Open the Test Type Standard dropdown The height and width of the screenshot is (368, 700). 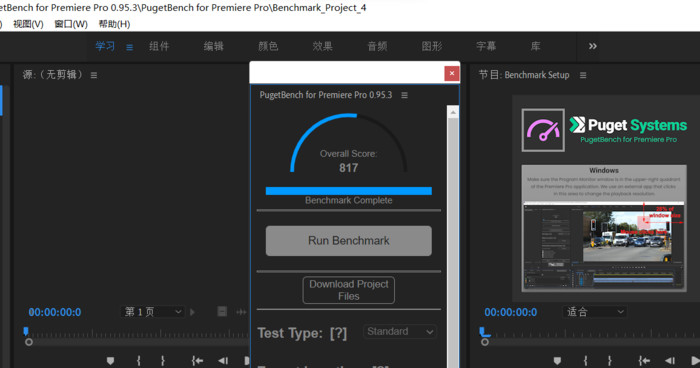tap(400, 332)
